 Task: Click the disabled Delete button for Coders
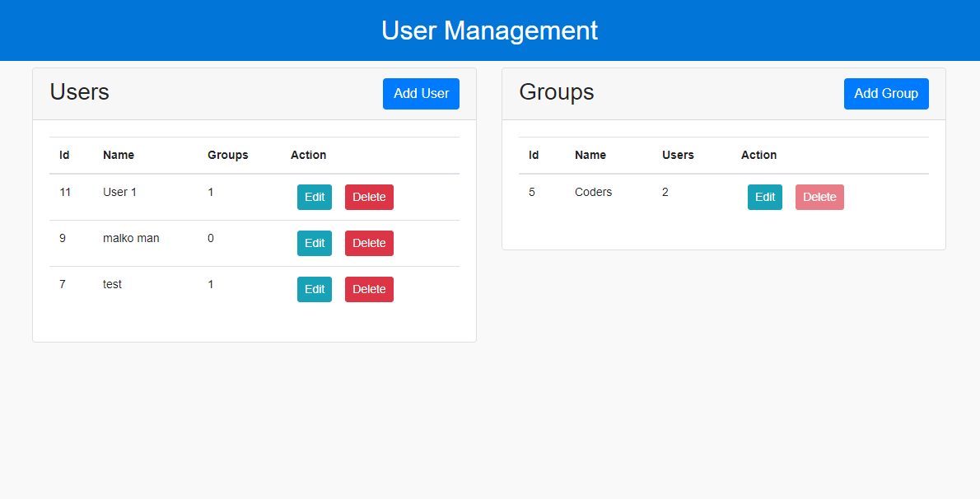[x=819, y=197]
